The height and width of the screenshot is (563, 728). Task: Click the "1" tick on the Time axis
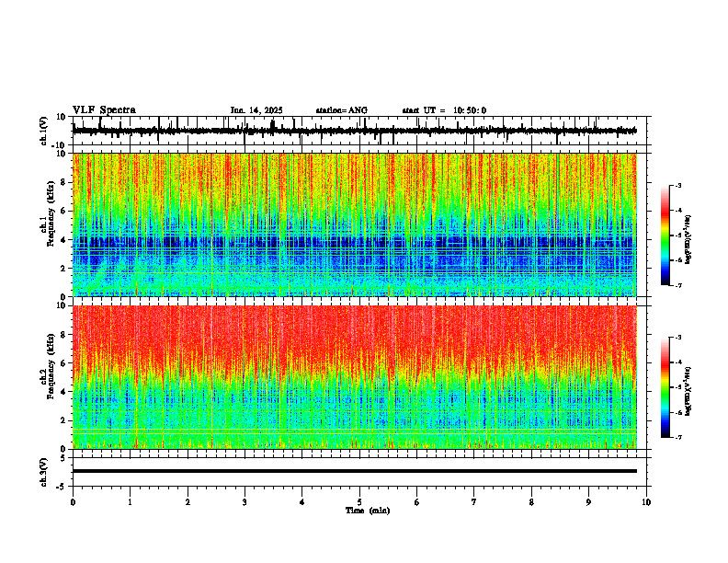pyautogui.click(x=130, y=502)
